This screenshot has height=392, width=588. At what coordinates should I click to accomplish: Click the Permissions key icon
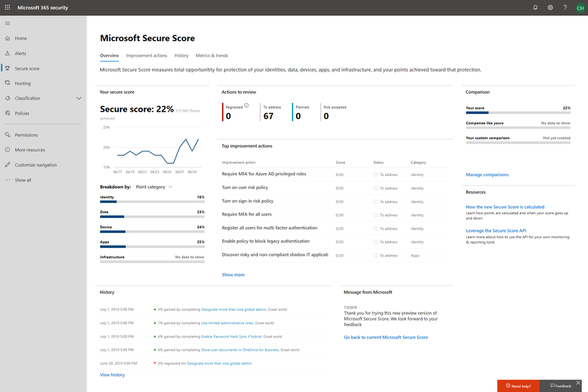pyautogui.click(x=8, y=135)
